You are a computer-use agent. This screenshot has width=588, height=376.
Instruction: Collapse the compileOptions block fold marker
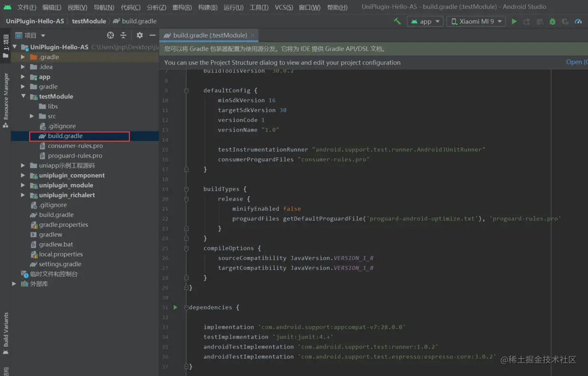tap(186, 248)
